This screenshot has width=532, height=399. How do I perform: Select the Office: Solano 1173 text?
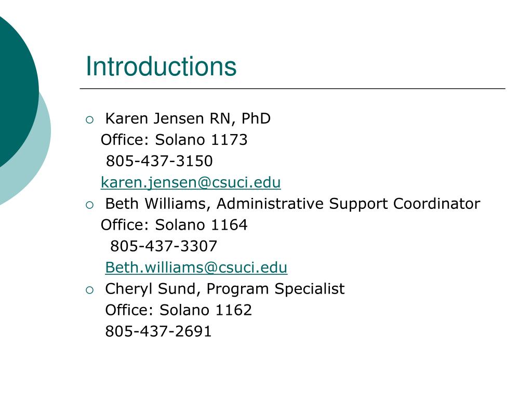[174, 140]
